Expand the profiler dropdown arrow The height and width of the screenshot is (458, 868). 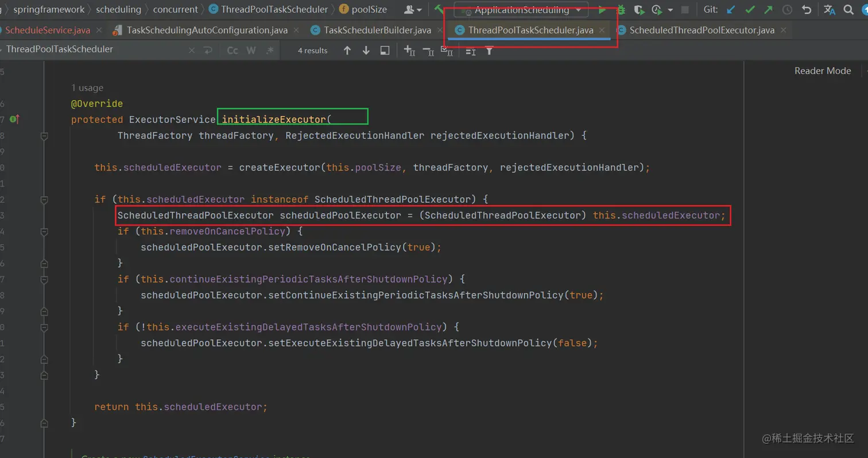click(x=670, y=10)
